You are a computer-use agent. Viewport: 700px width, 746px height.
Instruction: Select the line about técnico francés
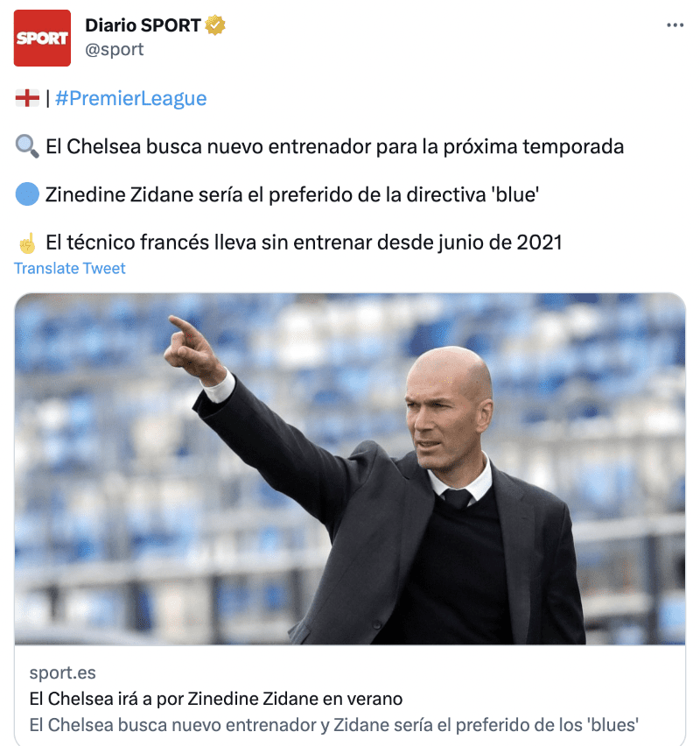coord(304,243)
